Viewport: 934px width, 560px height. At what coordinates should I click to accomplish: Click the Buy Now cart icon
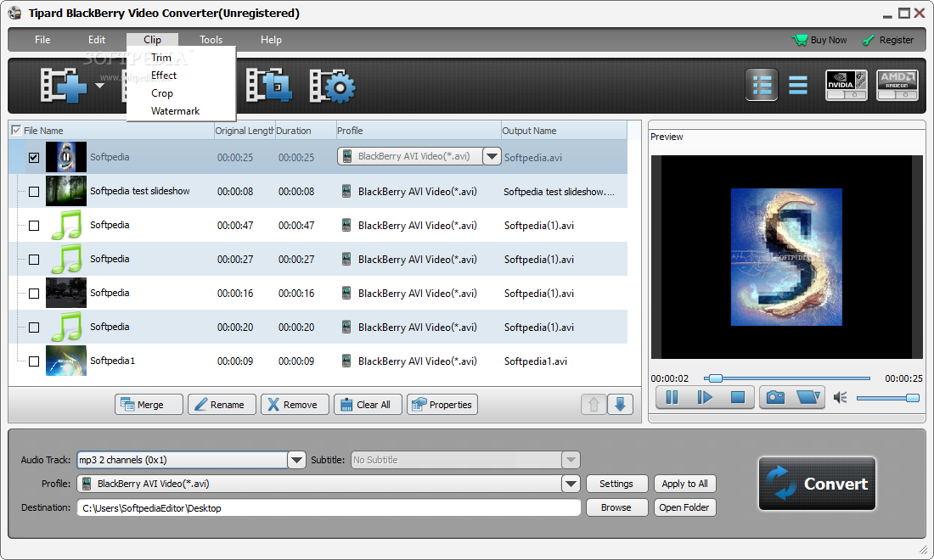[x=799, y=40]
